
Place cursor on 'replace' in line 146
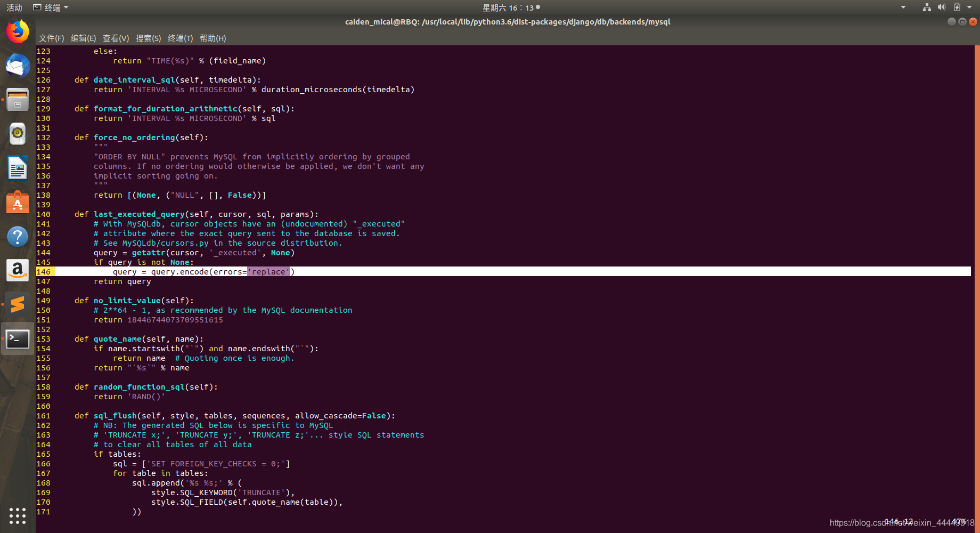click(x=269, y=272)
